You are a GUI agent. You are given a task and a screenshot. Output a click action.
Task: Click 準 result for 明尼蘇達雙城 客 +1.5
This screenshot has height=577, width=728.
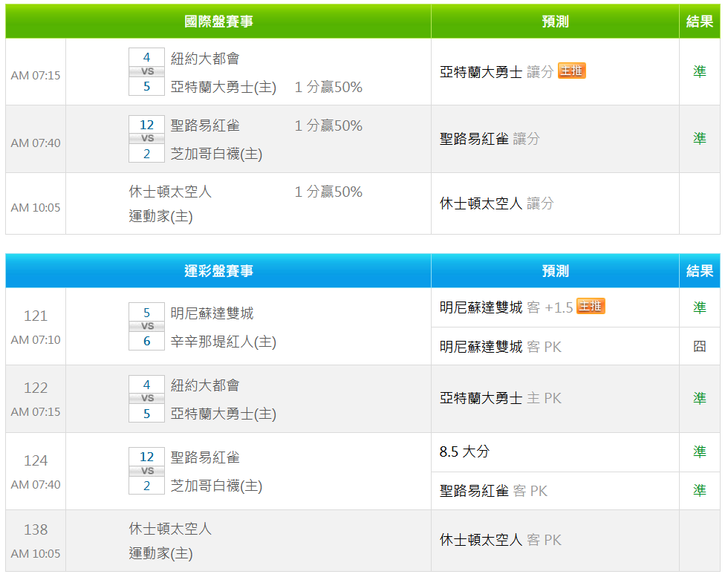click(700, 307)
